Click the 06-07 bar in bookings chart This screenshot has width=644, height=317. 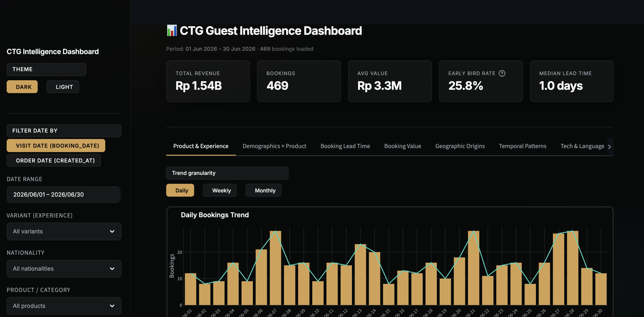pyautogui.click(x=275, y=268)
